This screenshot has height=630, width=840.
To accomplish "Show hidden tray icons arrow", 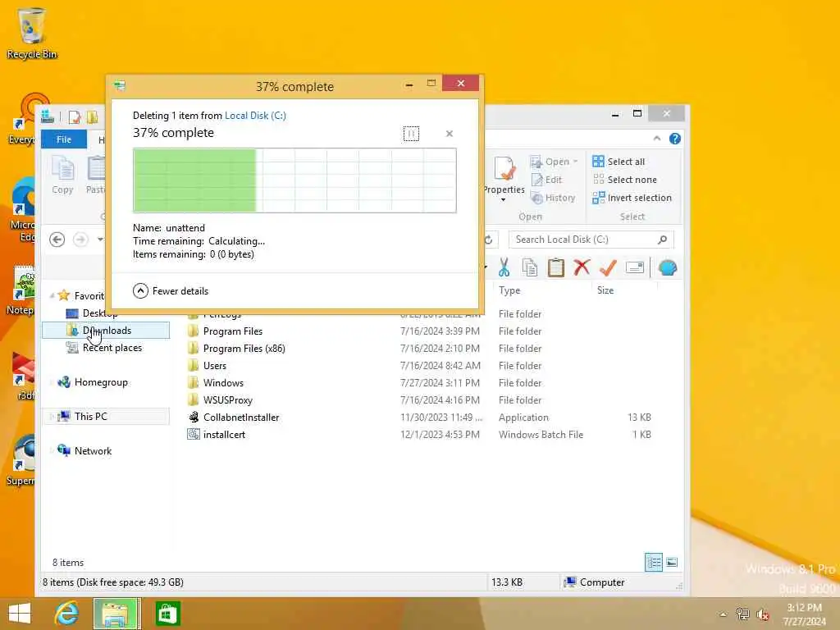I will point(723,614).
